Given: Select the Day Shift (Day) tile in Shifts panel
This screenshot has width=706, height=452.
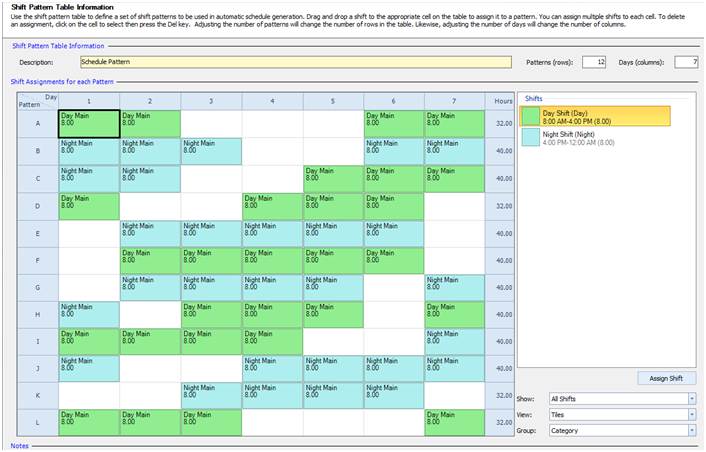Looking at the screenshot, I should (x=595, y=117).
